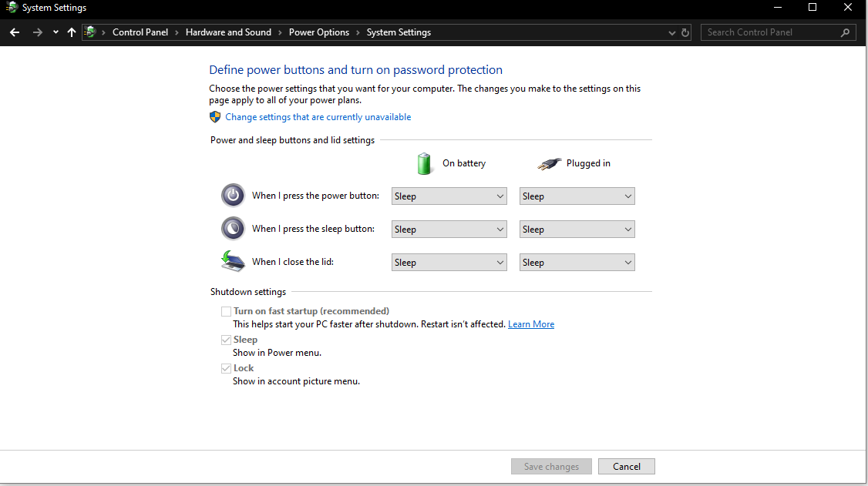Open Change settings that are currently unavailable
The width and height of the screenshot is (868, 486).
[318, 116]
